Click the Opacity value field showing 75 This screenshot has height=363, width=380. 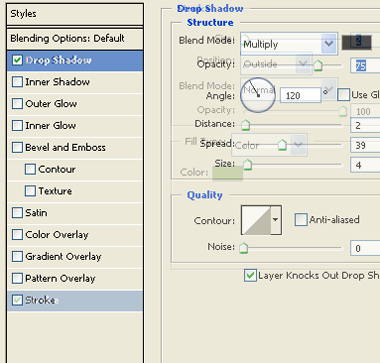(x=365, y=66)
